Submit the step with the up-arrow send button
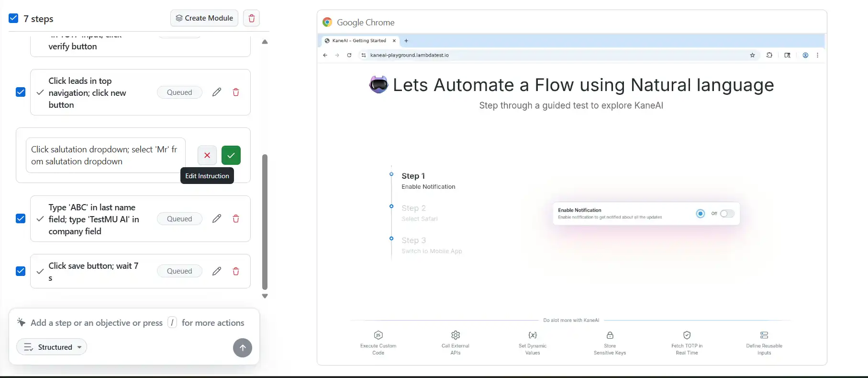868x378 pixels. tap(243, 348)
